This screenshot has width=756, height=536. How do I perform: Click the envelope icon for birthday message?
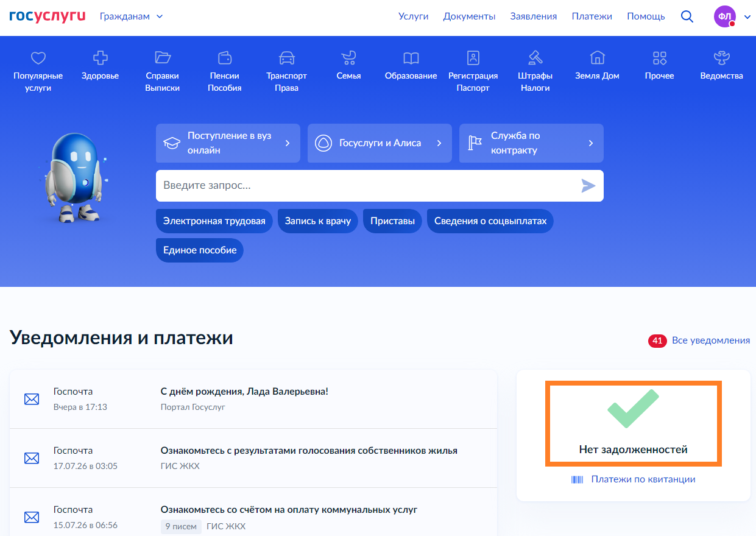[x=32, y=399]
